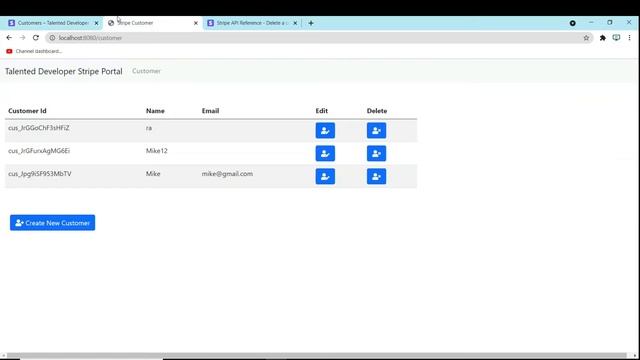The image size is (640, 360).
Task: Click the name Mike12 cell
Action: coord(157,151)
